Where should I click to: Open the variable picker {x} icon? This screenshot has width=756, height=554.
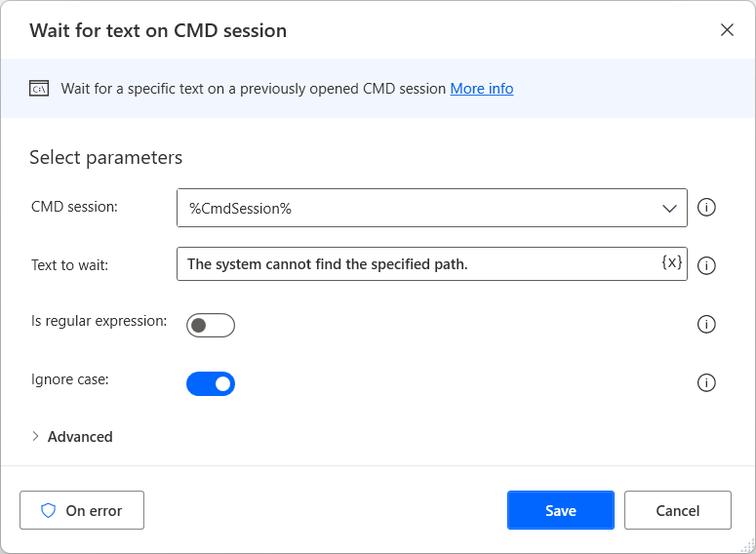(x=671, y=263)
